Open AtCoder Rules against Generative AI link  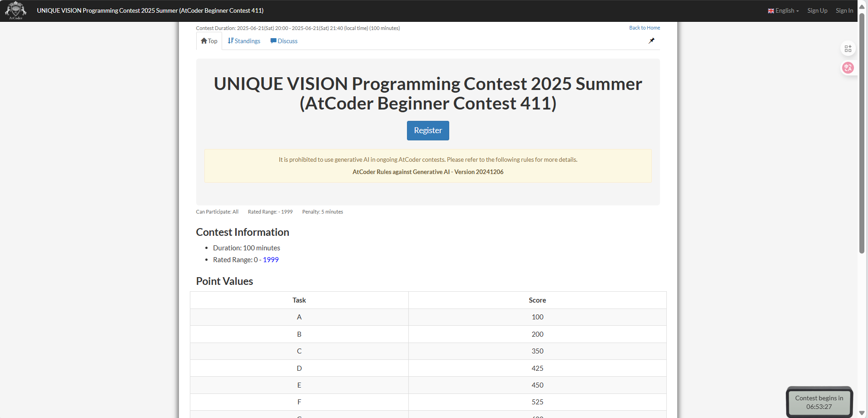(428, 172)
